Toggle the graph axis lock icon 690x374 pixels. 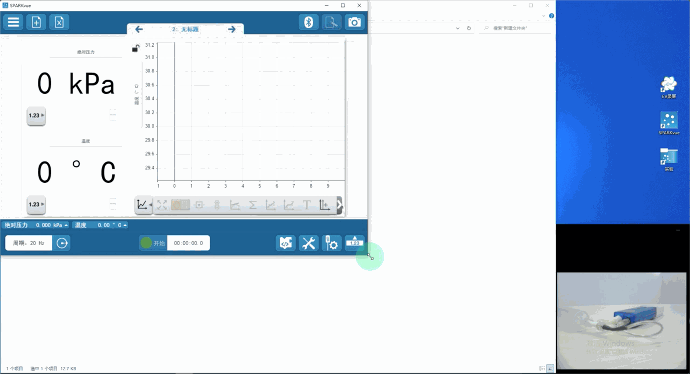click(x=136, y=48)
